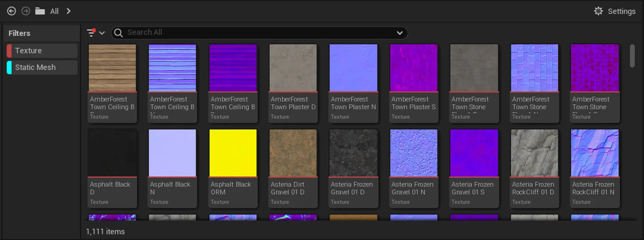Expand the search history dropdown arrow
Viewport: 644px width, 240px height.
point(400,33)
